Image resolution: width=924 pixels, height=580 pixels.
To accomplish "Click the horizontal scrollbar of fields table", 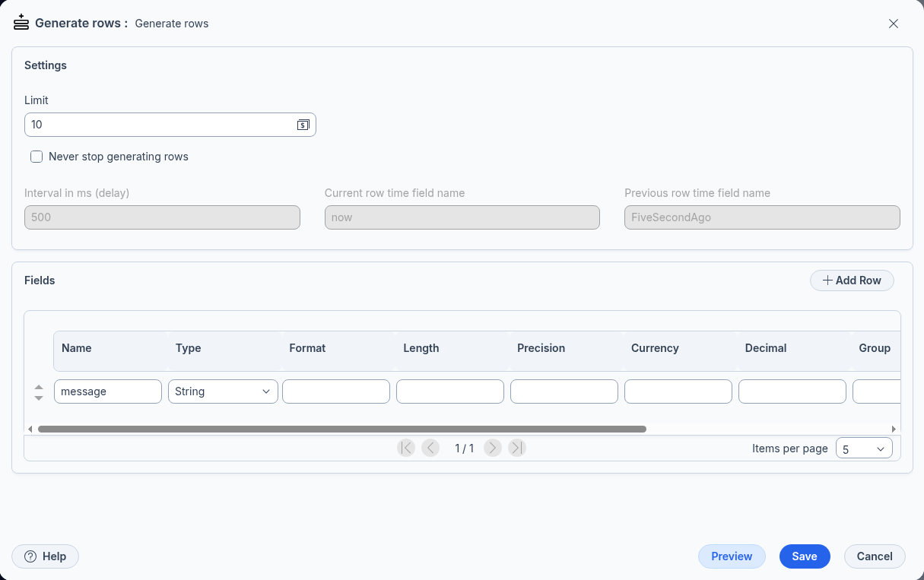I will pyautogui.click(x=342, y=429).
